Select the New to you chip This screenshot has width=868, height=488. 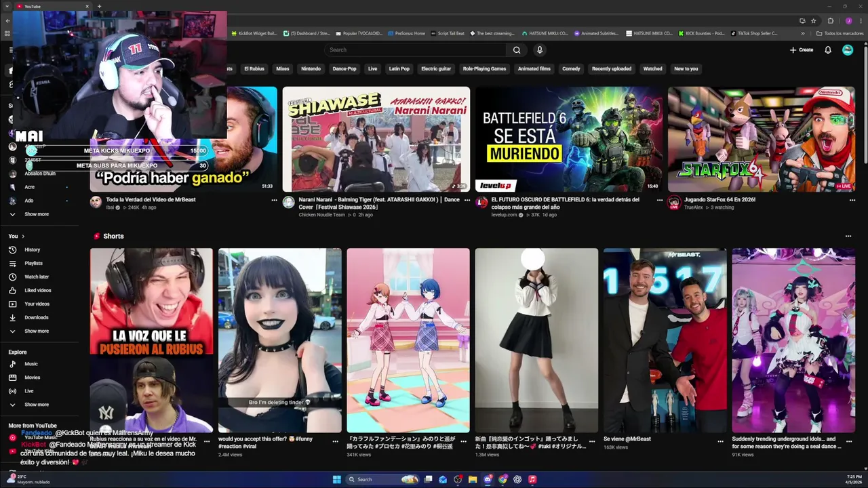click(686, 68)
